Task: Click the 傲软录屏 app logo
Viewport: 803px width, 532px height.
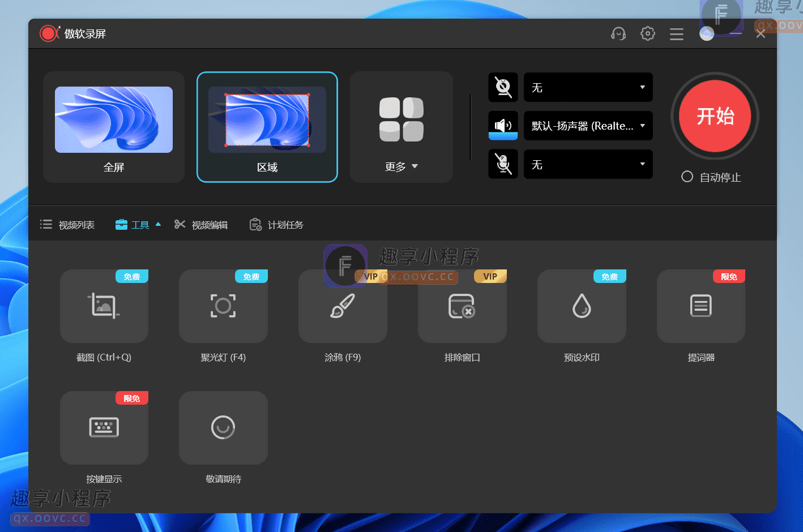Action: pyautogui.click(x=50, y=33)
